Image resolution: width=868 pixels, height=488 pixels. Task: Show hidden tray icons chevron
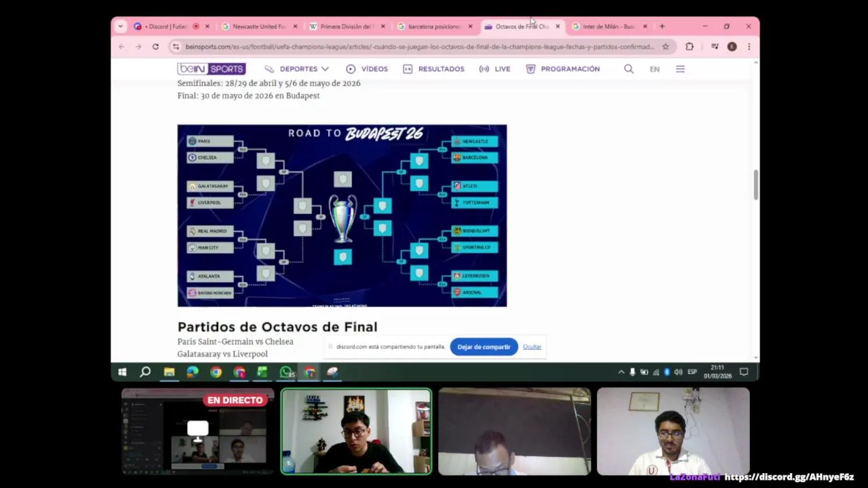(621, 372)
